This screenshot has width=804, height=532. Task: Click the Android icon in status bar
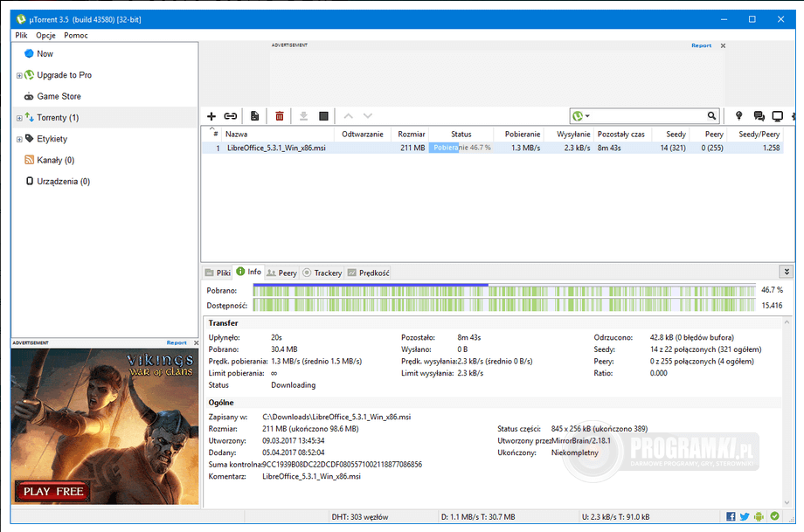click(x=759, y=516)
